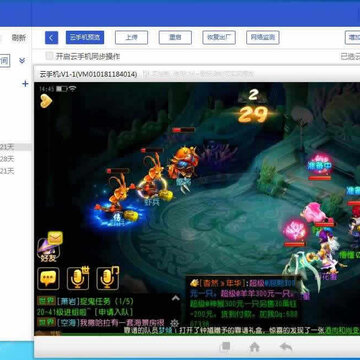360x360 pixels.
Task: Open the yellow chat bubble button
Action: tap(48, 278)
